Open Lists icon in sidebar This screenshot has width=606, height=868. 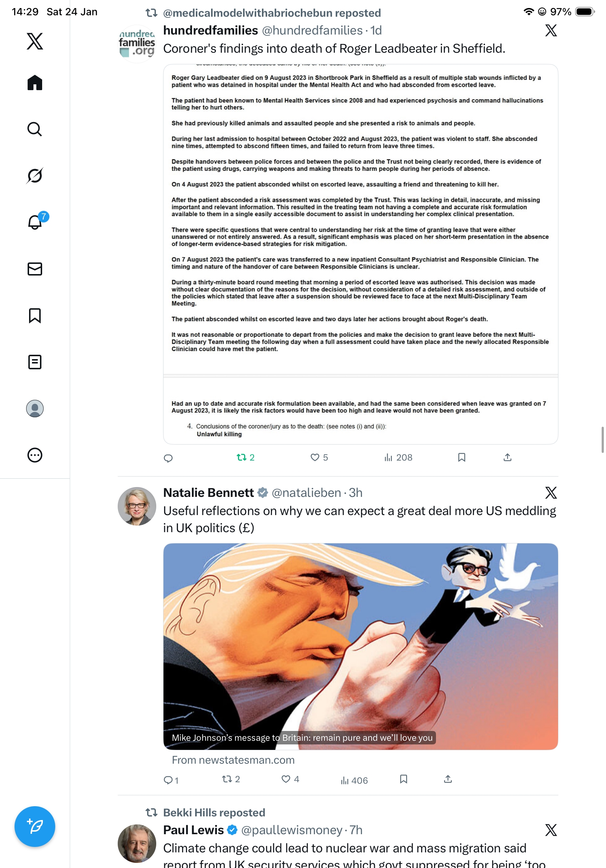[x=35, y=362]
